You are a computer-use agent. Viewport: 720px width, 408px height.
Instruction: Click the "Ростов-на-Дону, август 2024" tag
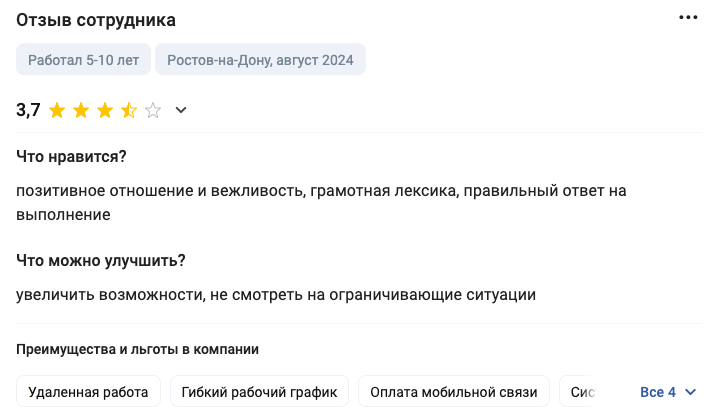(x=260, y=60)
